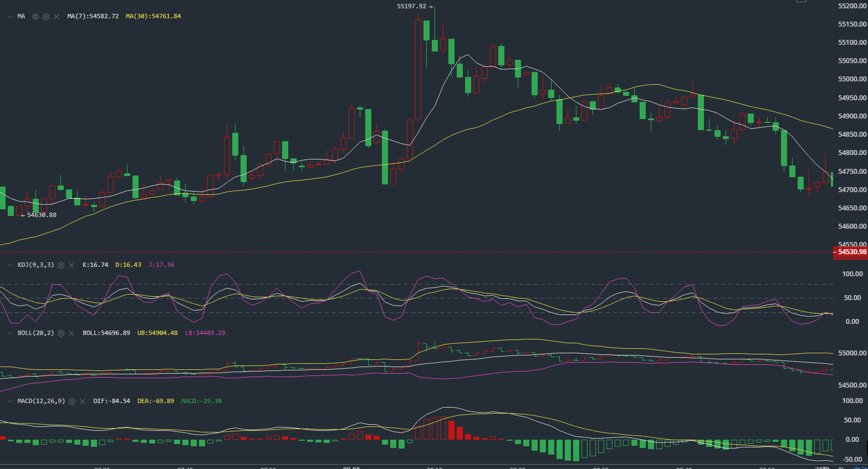
Task: Open MACD indicator settings icon
Action: click(72, 401)
